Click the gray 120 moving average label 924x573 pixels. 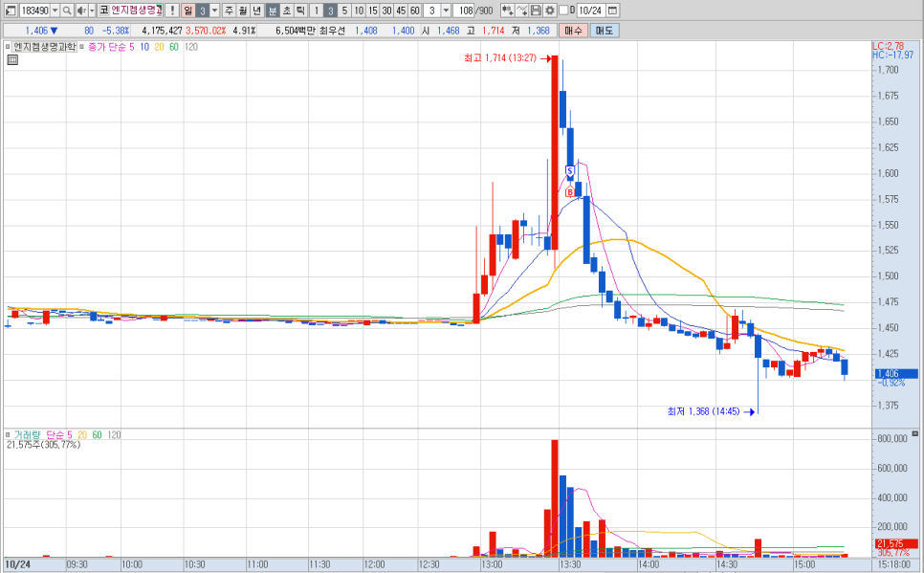click(x=191, y=47)
